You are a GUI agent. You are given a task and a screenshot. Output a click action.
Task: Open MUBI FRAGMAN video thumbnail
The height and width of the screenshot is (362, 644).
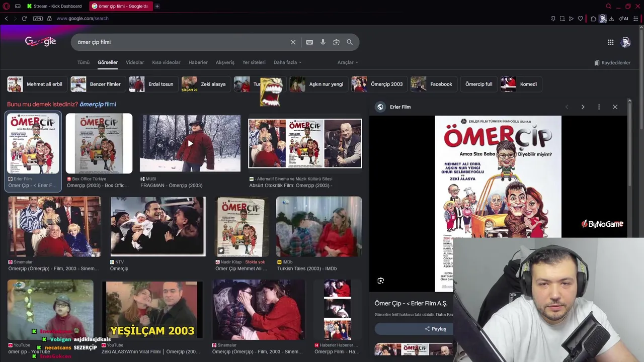pos(190,143)
